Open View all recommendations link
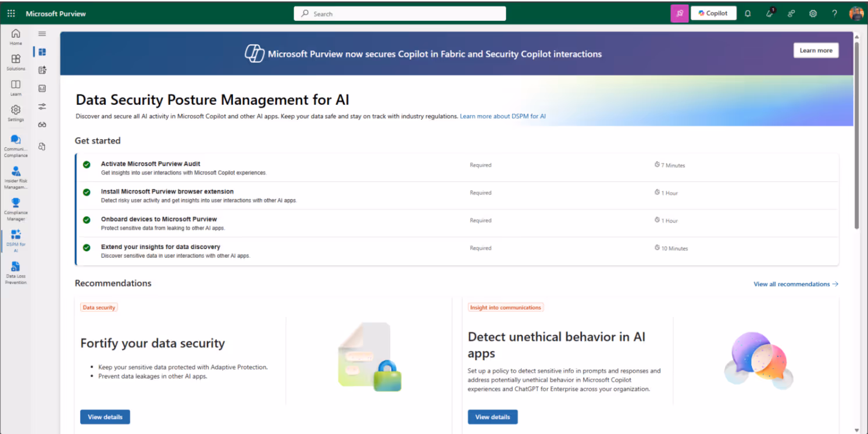 pos(796,284)
